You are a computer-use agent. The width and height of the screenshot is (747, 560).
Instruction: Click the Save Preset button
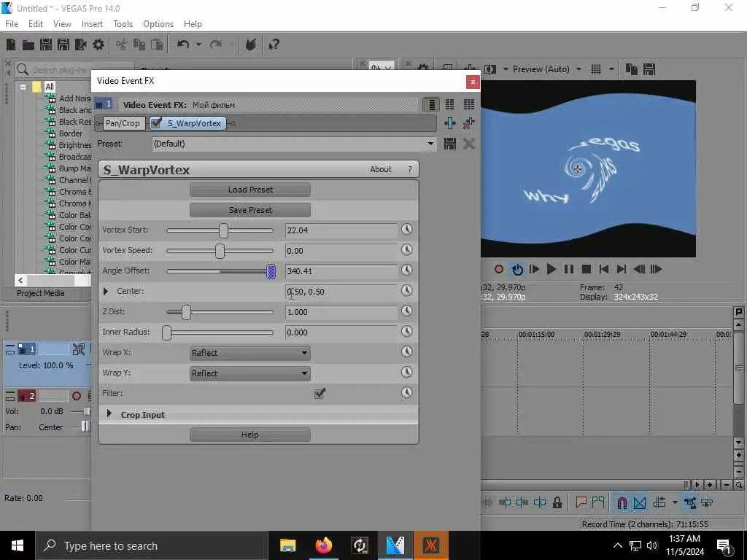point(250,210)
